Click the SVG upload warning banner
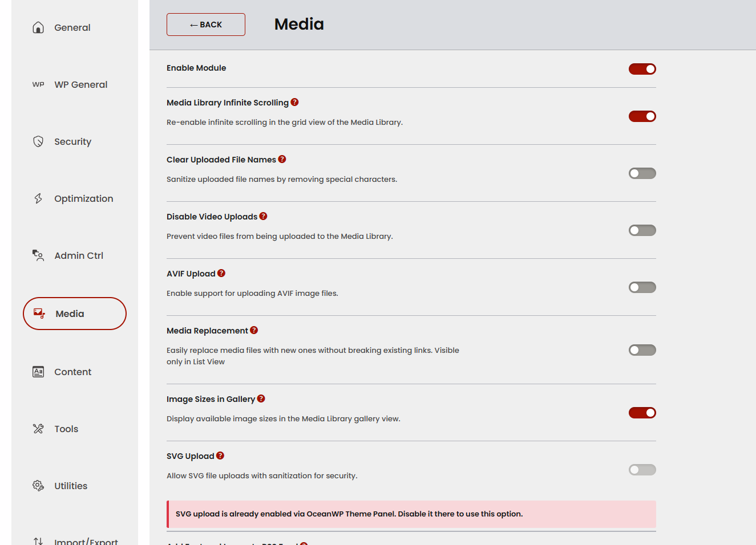Viewport: 756px width, 545px height. coord(411,514)
